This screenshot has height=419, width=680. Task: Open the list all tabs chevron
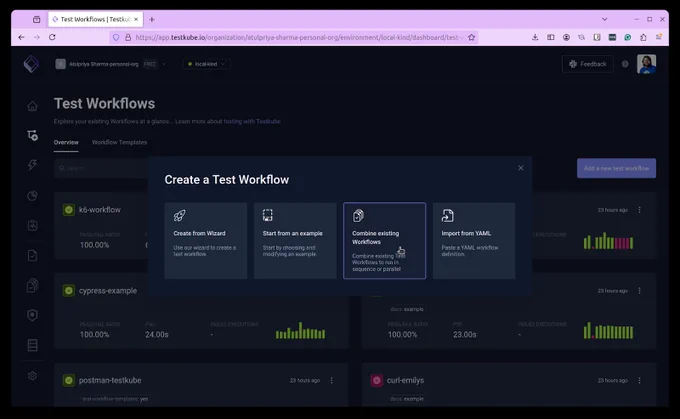[605, 20]
